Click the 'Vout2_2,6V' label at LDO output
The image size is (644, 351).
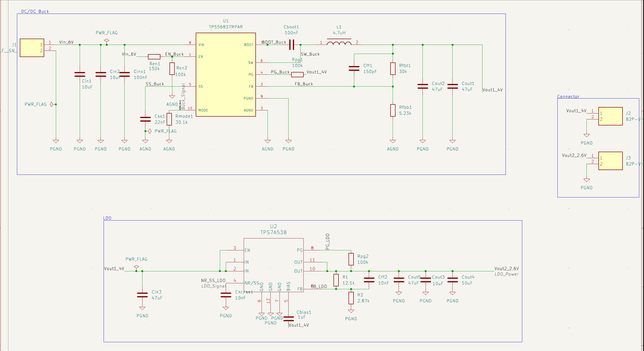click(x=507, y=268)
